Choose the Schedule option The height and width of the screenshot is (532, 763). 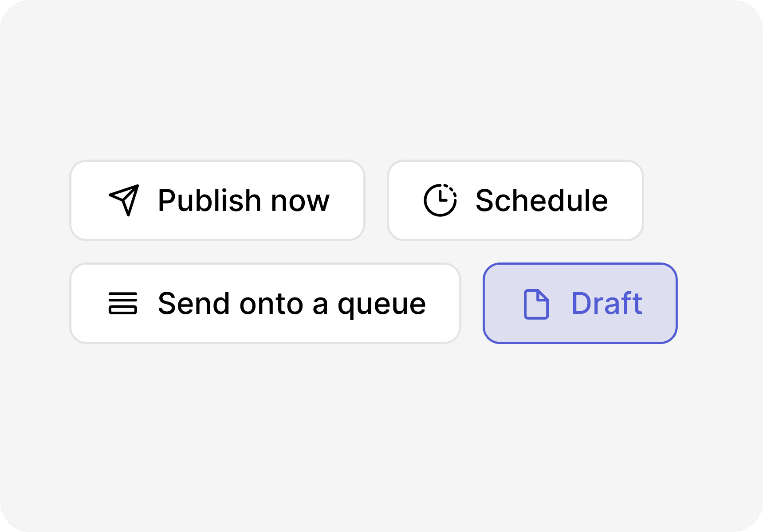(x=515, y=200)
